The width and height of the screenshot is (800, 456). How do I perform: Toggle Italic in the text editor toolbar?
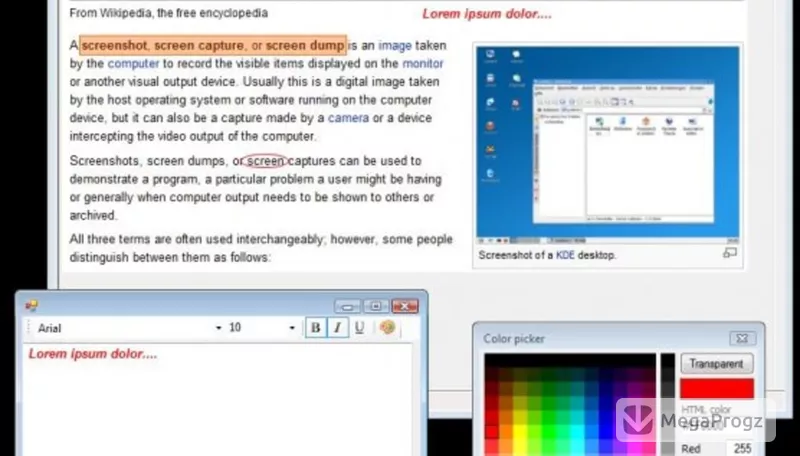(x=337, y=327)
